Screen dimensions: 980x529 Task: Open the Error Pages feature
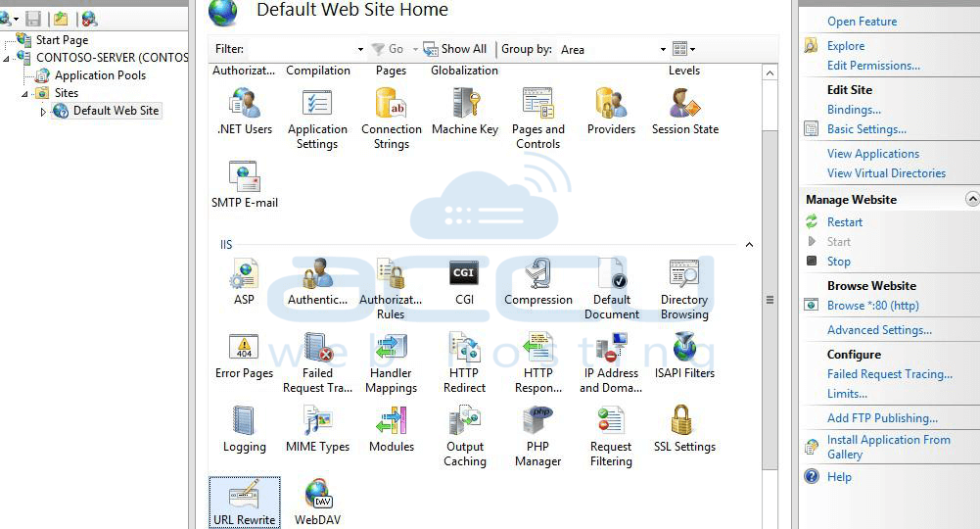click(x=245, y=356)
